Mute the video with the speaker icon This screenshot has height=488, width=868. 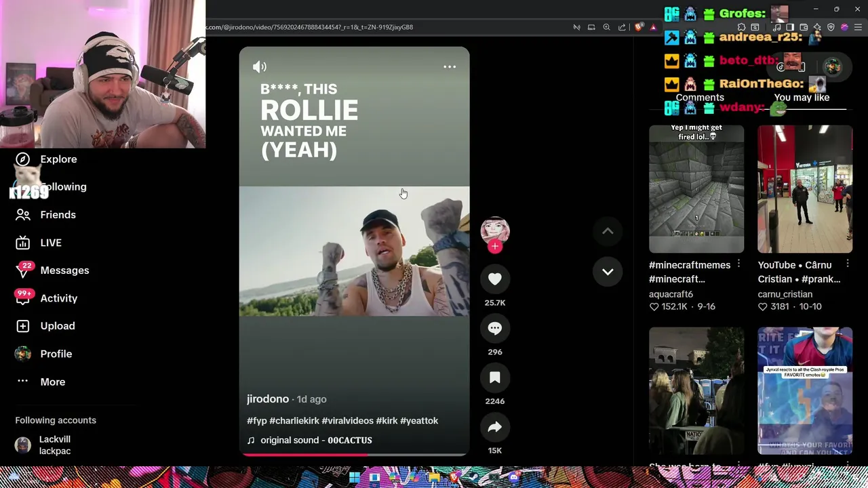pos(260,66)
